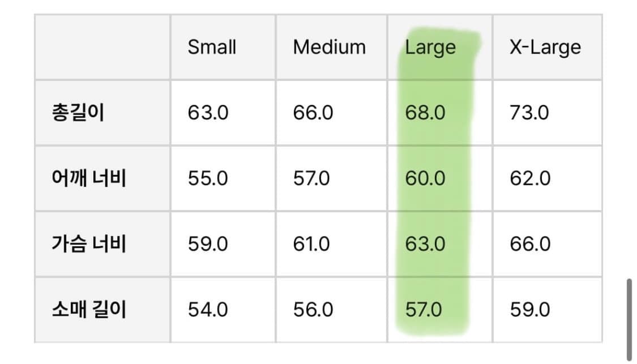Select the 어깨 너비 row label
Image resolution: width=637 pixels, height=364 pixels.
(x=88, y=178)
